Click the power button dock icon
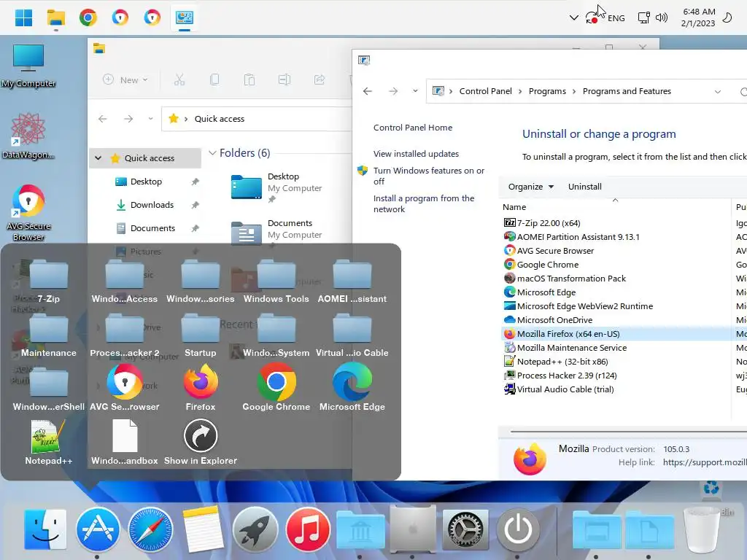This screenshot has width=747, height=560. [x=518, y=529]
